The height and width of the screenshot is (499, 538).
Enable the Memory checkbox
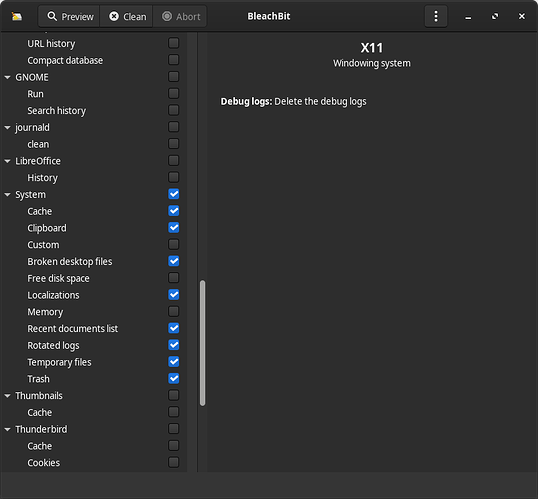point(174,312)
